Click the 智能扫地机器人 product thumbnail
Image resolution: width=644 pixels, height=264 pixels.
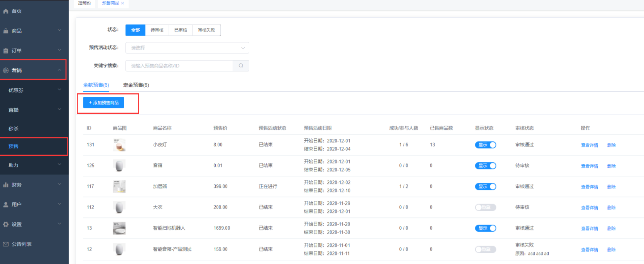click(119, 228)
